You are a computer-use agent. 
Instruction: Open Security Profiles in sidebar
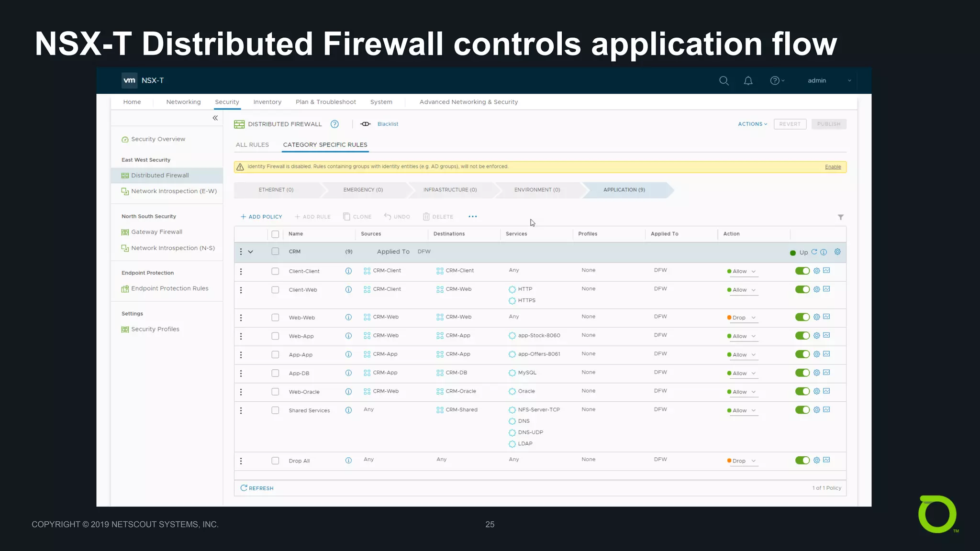151,330
